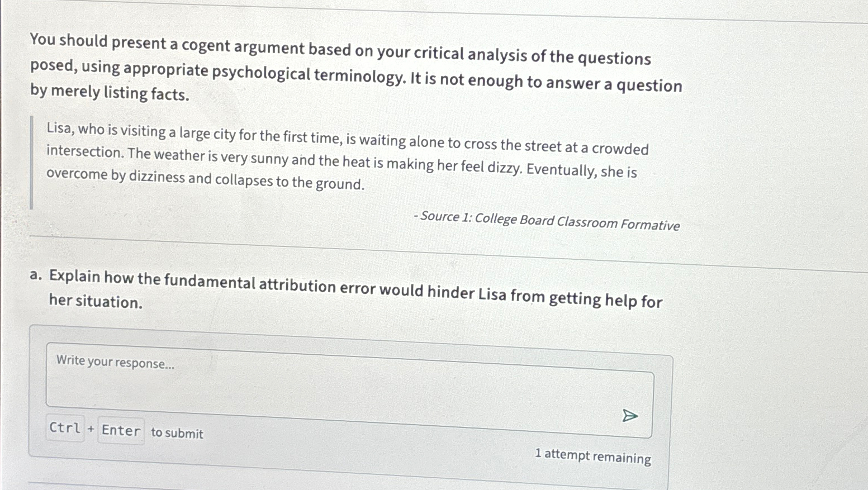Click the '1 attempt remaining' label
868x490 pixels.
click(x=592, y=456)
